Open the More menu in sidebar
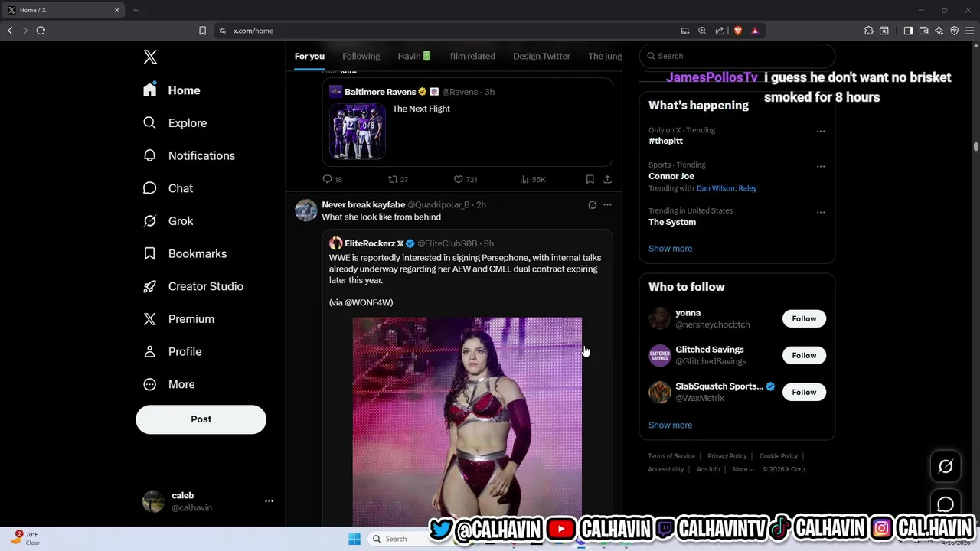The height and width of the screenshot is (551, 980). (x=169, y=384)
